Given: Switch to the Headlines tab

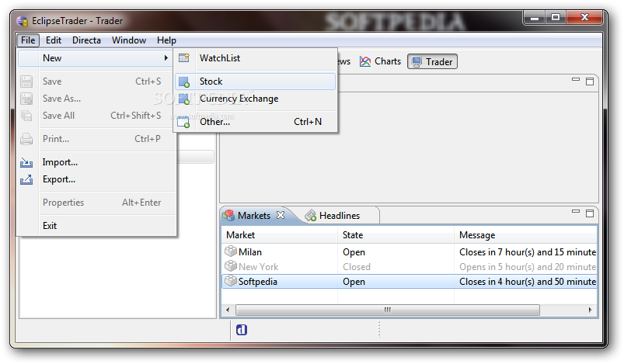Looking at the screenshot, I should [340, 216].
